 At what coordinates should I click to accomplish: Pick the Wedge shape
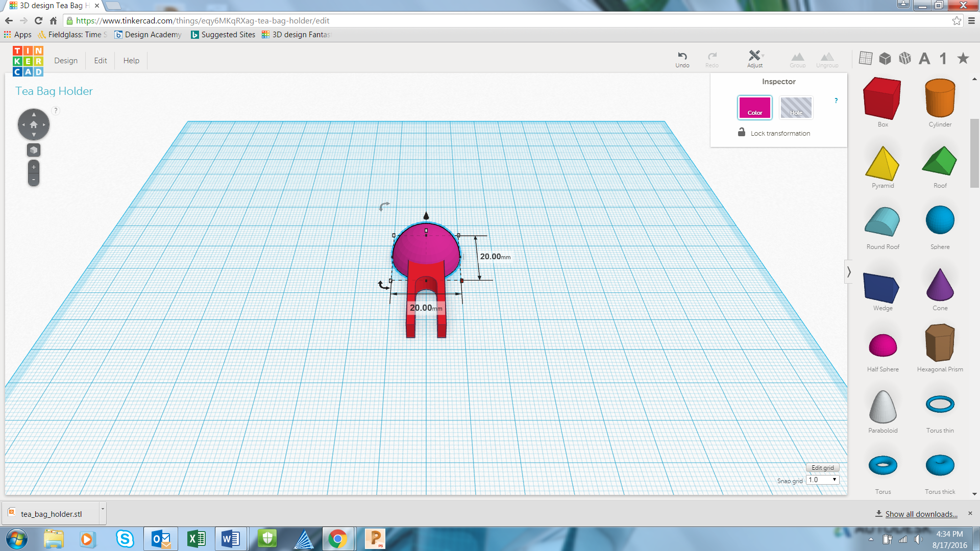coord(881,288)
